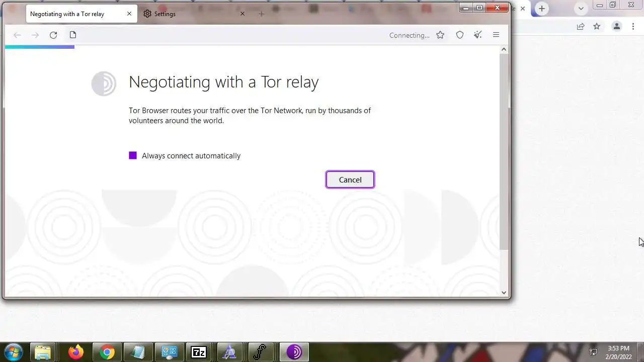Click the back arrow in Tor Browser
The height and width of the screenshot is (362, 644).
(x=17, y=35)
